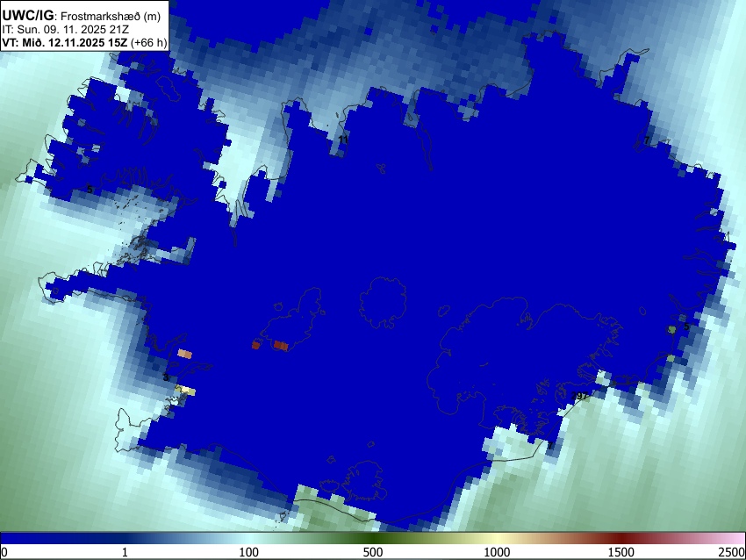
Task: Click the 'Frostmarkshæð (m)' title text
Action: [111, 16]
